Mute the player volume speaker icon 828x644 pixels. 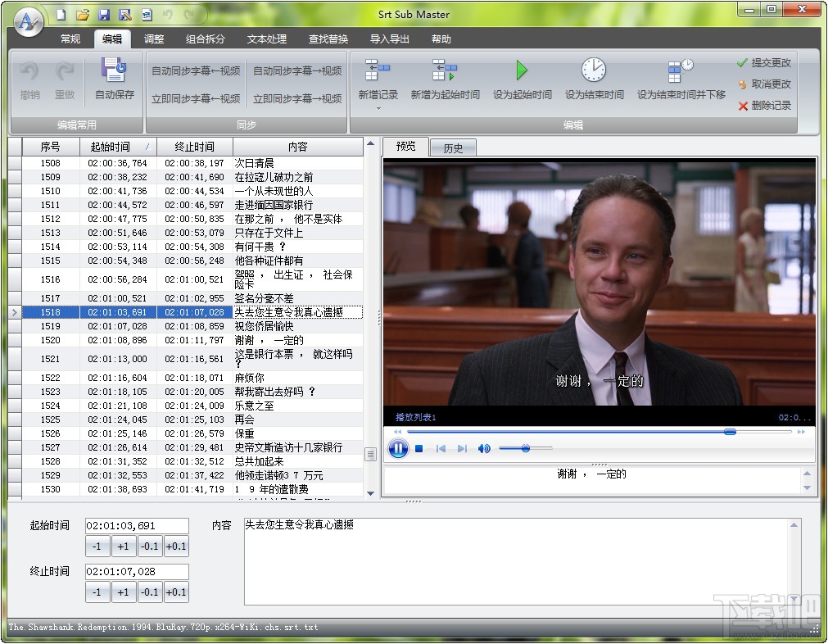(x=484, y=448)
